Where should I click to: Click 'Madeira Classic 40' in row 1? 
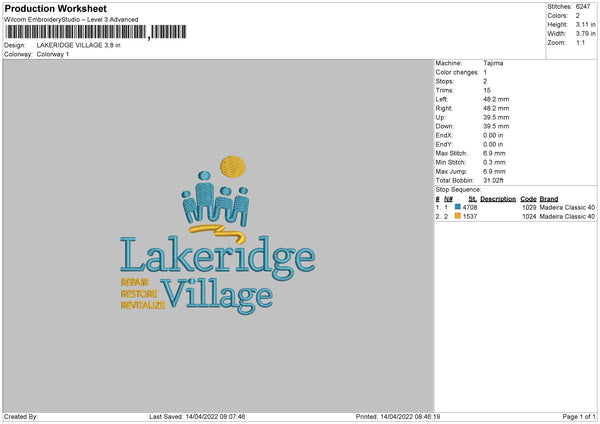(567, 207)
